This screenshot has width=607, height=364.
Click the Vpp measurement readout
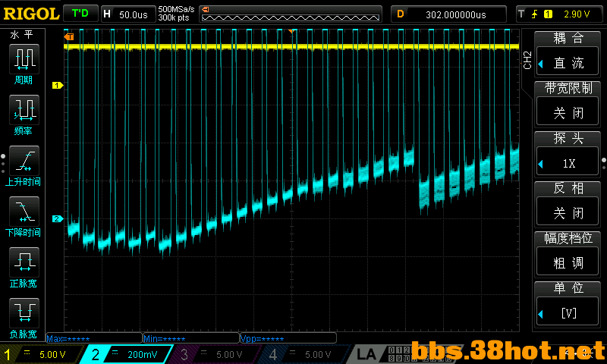tap(288, 338)
